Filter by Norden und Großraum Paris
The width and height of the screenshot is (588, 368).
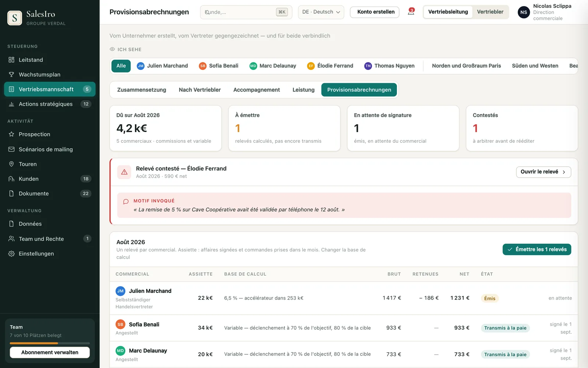pyautogui.click(x=466, y=66)
